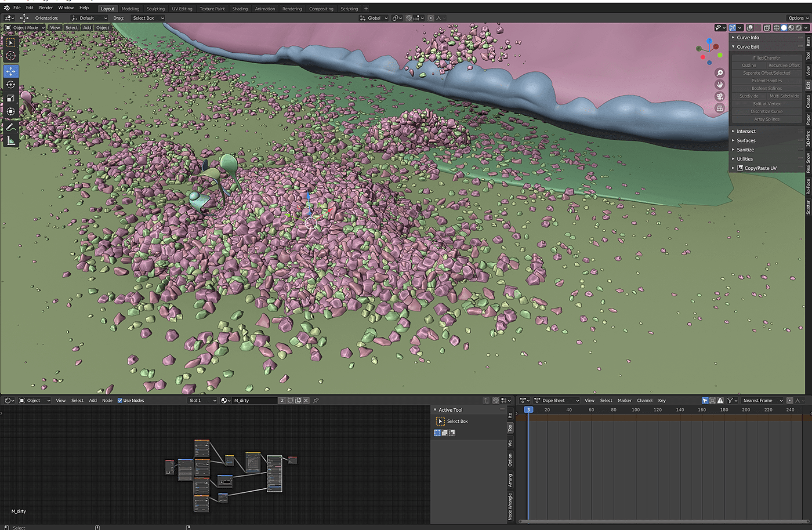812x530 pixels.
Task: Select the Cursor tool in the viewport toolbar
Action: pyautogui.click(x=11, y=56)
